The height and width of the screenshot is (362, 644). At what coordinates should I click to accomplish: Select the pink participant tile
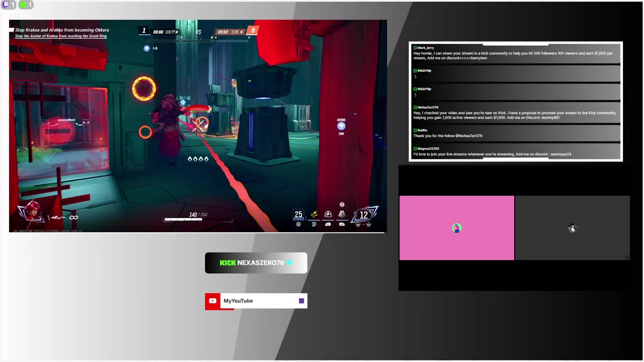coord(457,228)
